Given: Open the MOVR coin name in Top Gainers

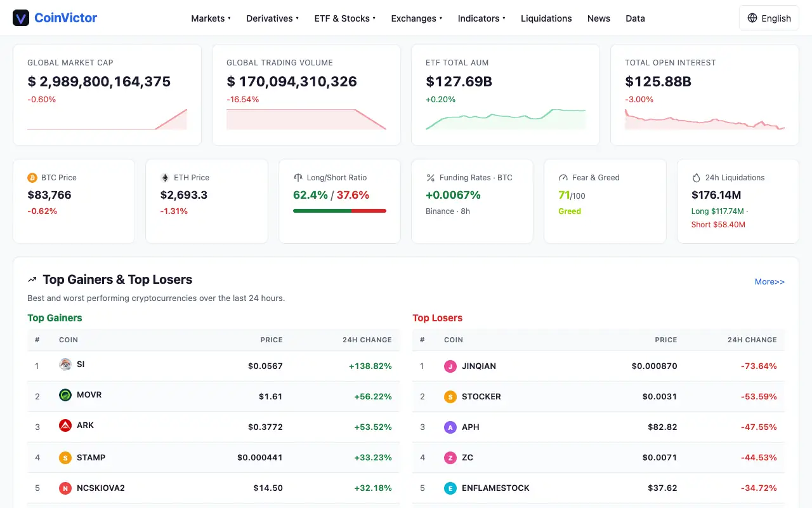Looking at the screenshot, I should 89,395.
